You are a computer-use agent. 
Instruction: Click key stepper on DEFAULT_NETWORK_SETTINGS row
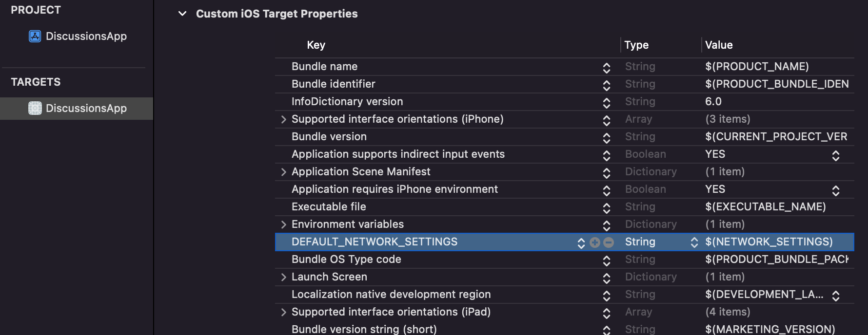(x=581, y=243)
